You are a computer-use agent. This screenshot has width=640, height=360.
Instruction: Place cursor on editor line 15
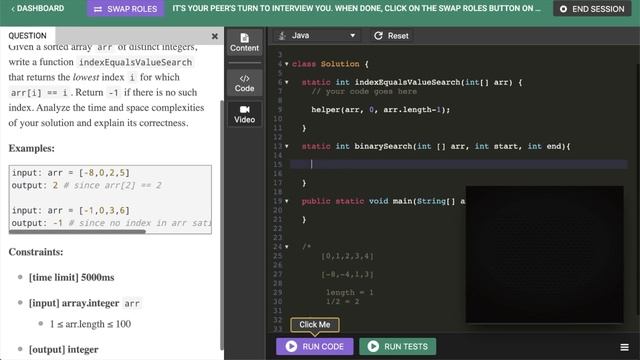click(x=459, y=164)
